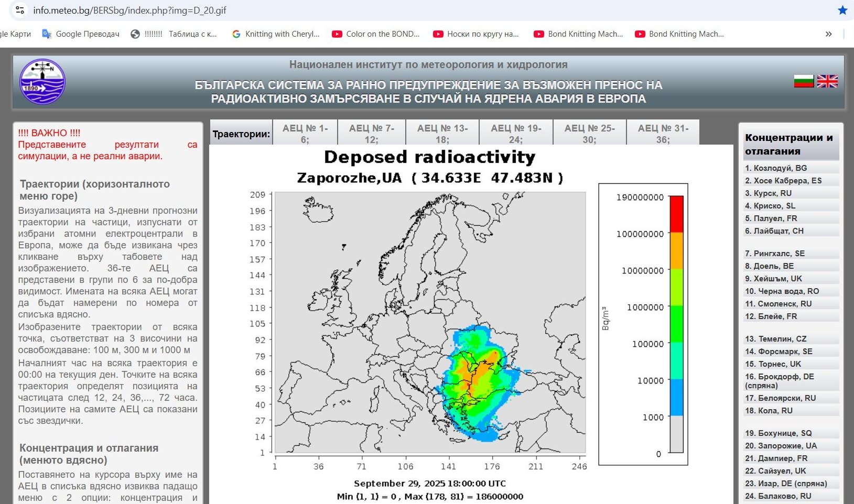Open the second Bond Knitting Mach bookmark
The width and height of the screenshot is (854, 504).
tap(679, 34)
